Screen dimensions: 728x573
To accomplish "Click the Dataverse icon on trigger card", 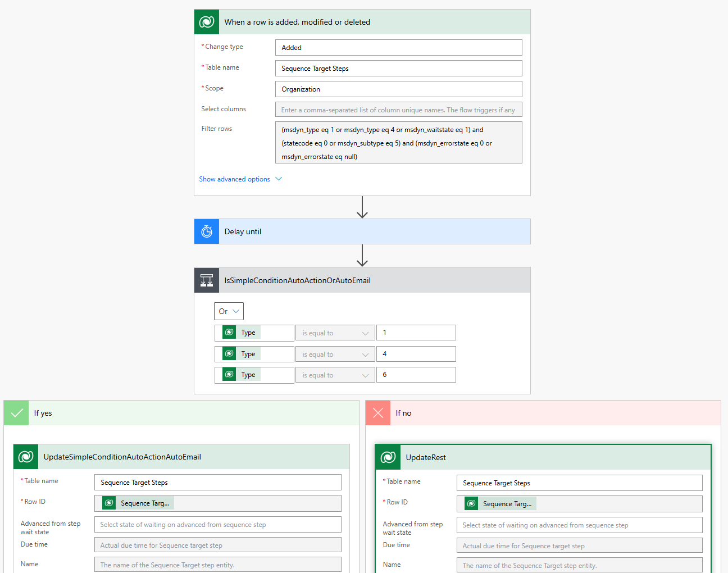I will click(207, 22).
